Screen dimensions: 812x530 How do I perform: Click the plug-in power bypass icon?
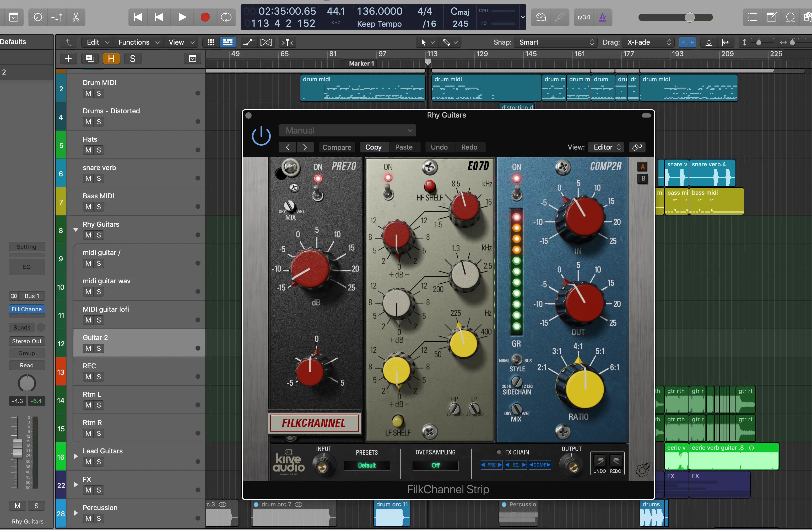[x=261, y=136]
